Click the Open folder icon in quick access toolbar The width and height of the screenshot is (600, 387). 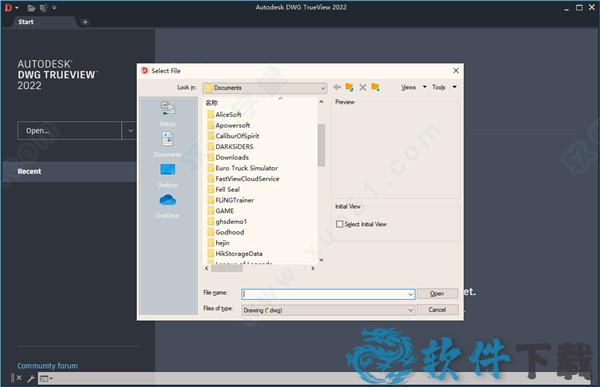[31, 8]
